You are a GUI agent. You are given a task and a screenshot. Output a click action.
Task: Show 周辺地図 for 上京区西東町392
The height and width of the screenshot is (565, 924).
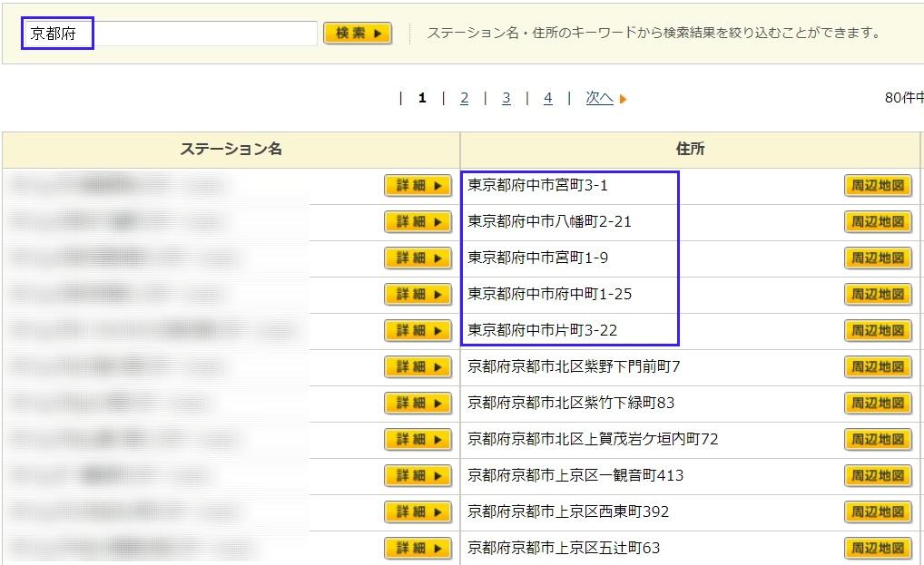coord(877,512)
